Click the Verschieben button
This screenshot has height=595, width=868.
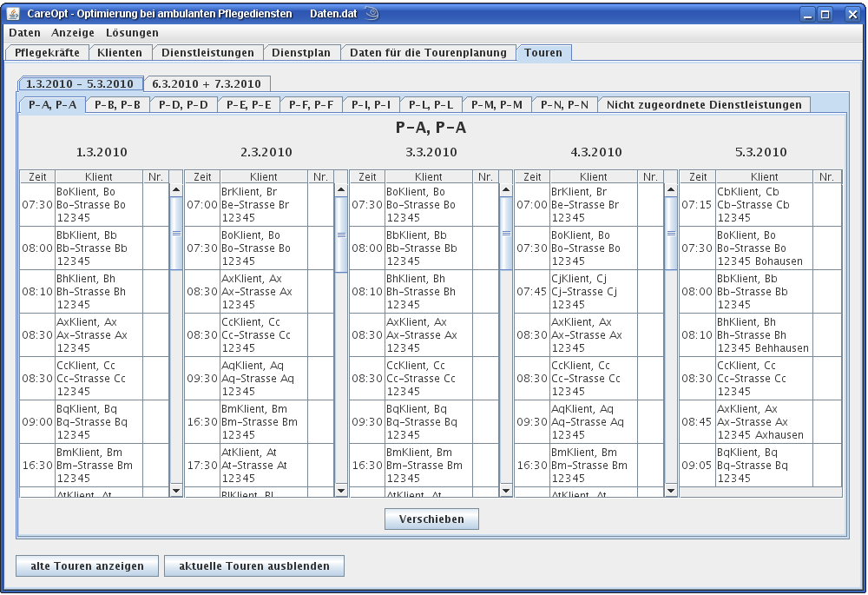point(431,519)
